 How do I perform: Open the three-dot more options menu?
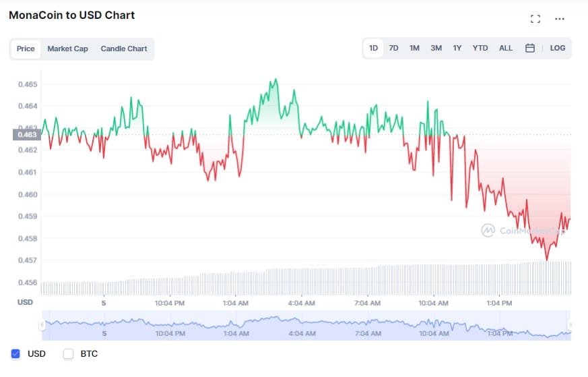pyautogui.click(x=560, y=19)
